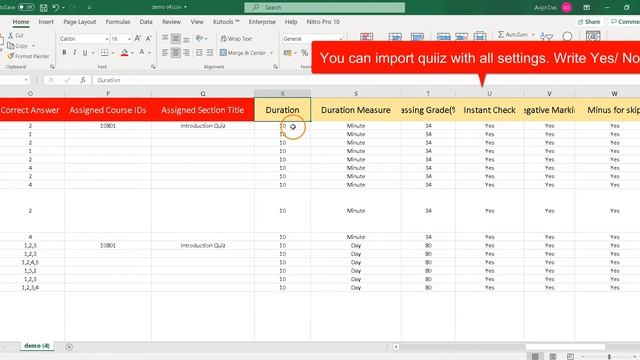The height and width of the screenshot is (360, 640).
Task: Click the AutoSum button
Action: tap(513, 35)
